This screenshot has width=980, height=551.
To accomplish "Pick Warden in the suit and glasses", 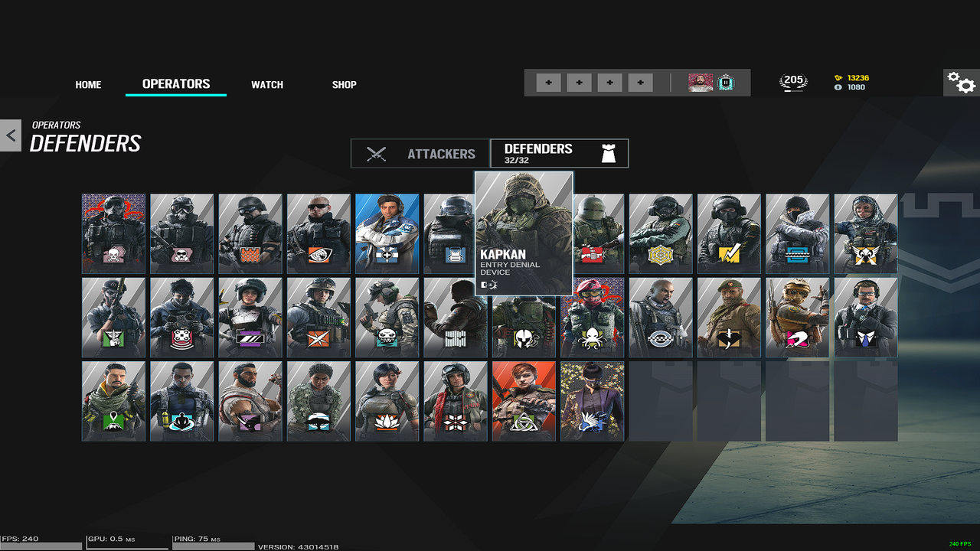I will click(866, 318).
